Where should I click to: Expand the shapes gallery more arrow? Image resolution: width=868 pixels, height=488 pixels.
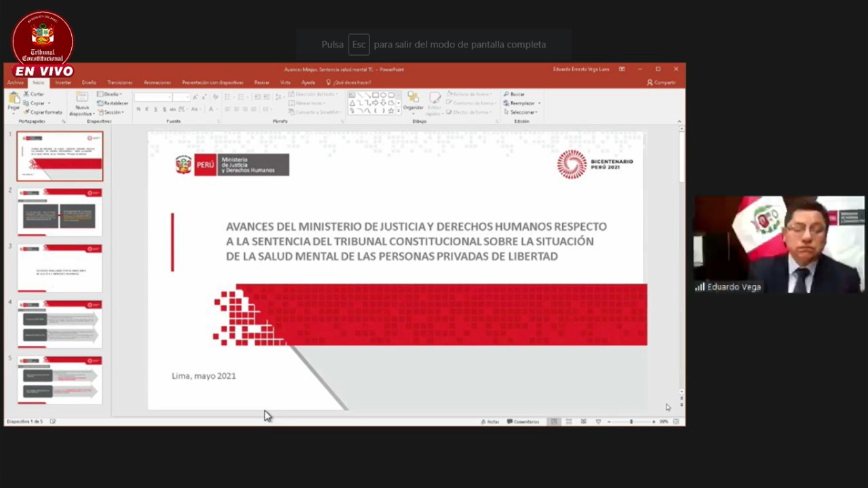pyautogui.click(x=399, y=111)
